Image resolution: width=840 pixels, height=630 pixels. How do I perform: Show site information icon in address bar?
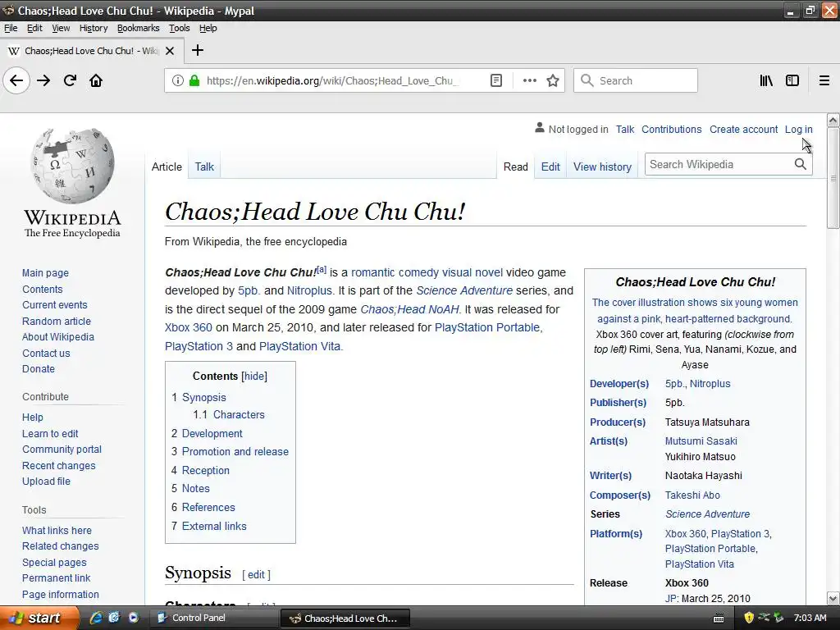(x=177, y=81)
